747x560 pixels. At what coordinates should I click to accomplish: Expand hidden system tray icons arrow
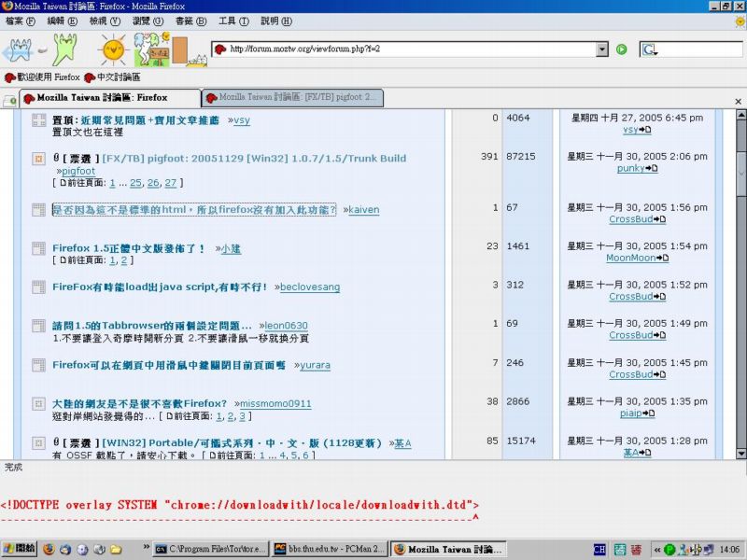pos(657,550)
